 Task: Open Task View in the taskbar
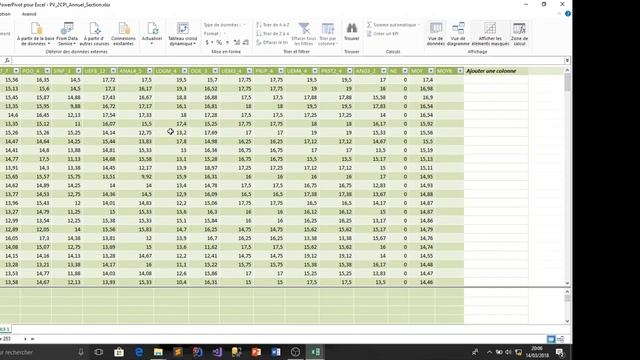99,352
